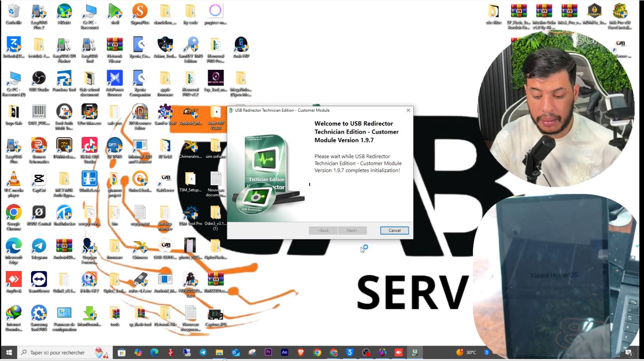Viewport: 644px width, 361px height.
Task: Select the TeamViewer desktop icon
Action: 39,283
